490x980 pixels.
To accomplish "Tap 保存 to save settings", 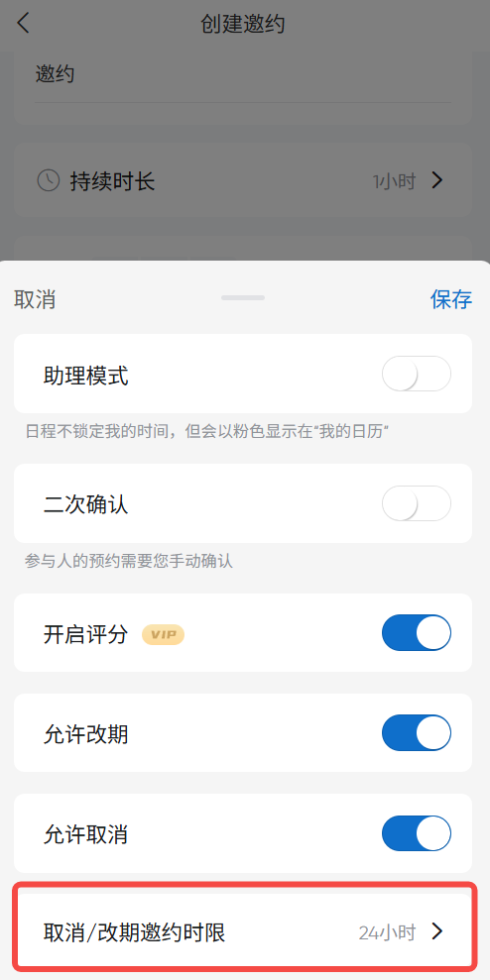I will [451, 298].
